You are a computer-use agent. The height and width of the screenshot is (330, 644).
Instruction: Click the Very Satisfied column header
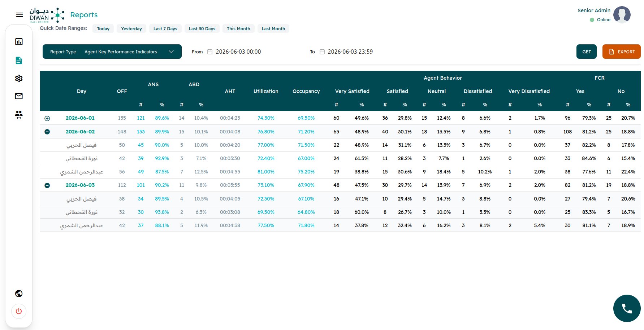(352, 91)
